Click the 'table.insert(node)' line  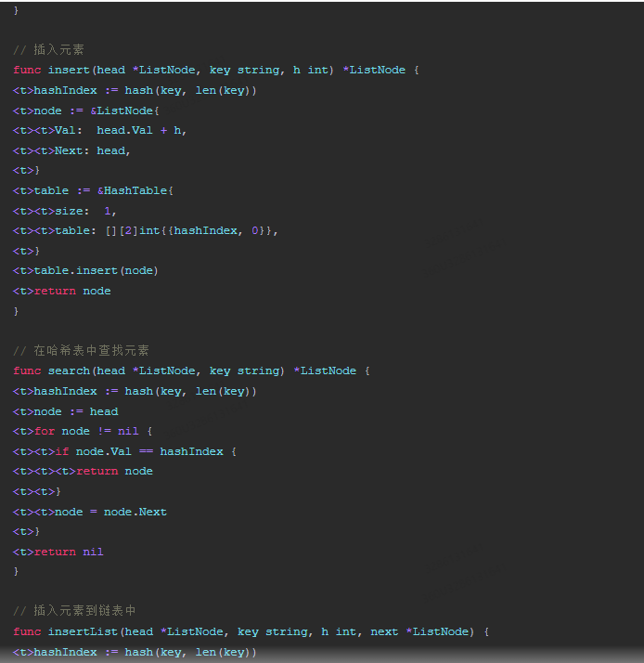[85, 270]
